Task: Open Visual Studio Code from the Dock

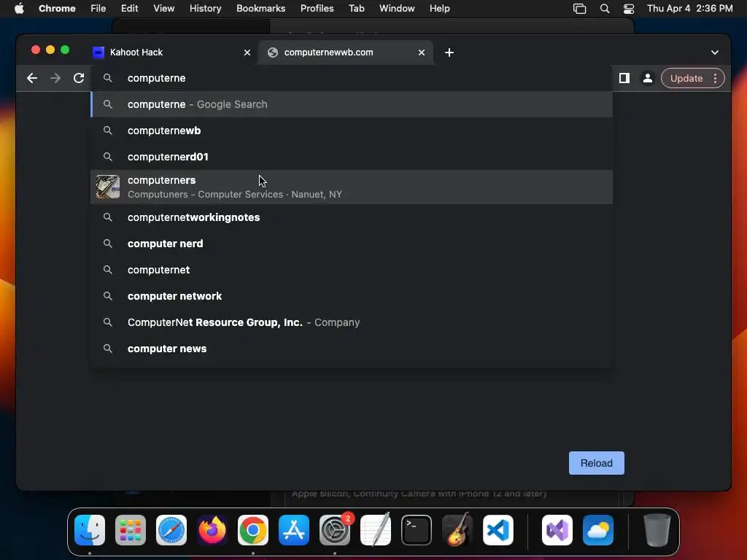Action: tap(498, 530)
